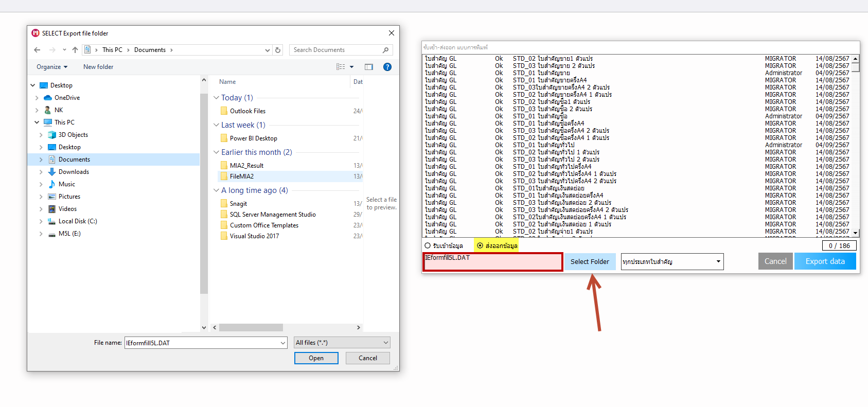Click the Back arrow in file dialog
This screenshot has width=868, height=407.
(x=37, y=50)
